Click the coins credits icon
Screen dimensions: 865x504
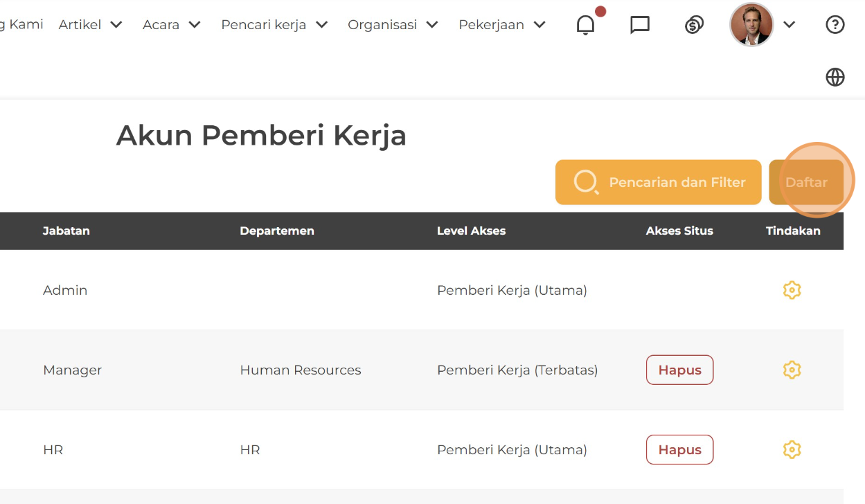(x=694, y=25)
